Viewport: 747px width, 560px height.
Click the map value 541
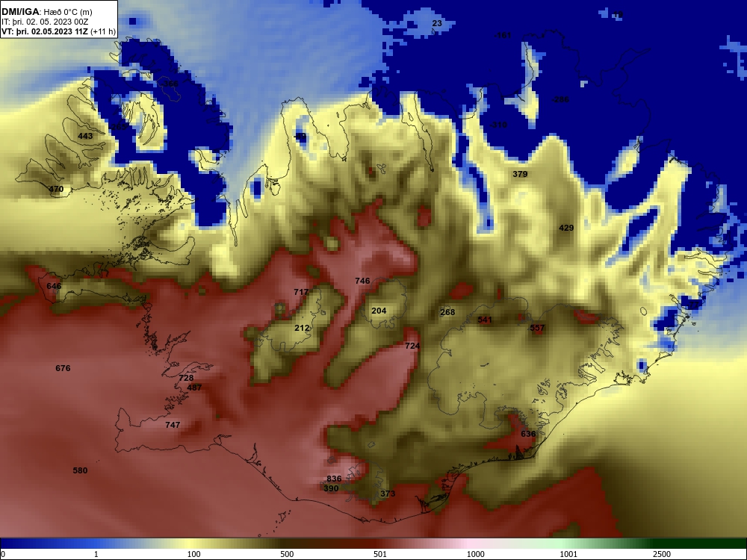pyautogui.click(x=485, y=320)
